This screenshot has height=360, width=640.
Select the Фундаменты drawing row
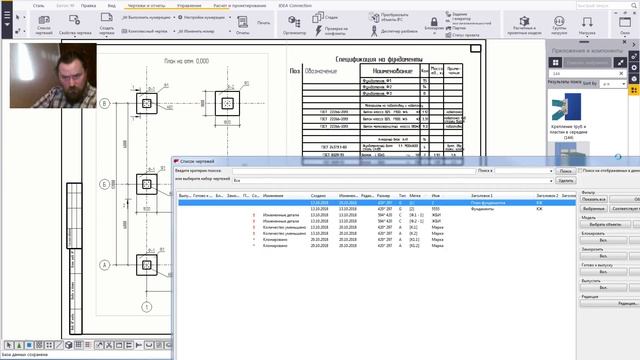tap(377, 209)
